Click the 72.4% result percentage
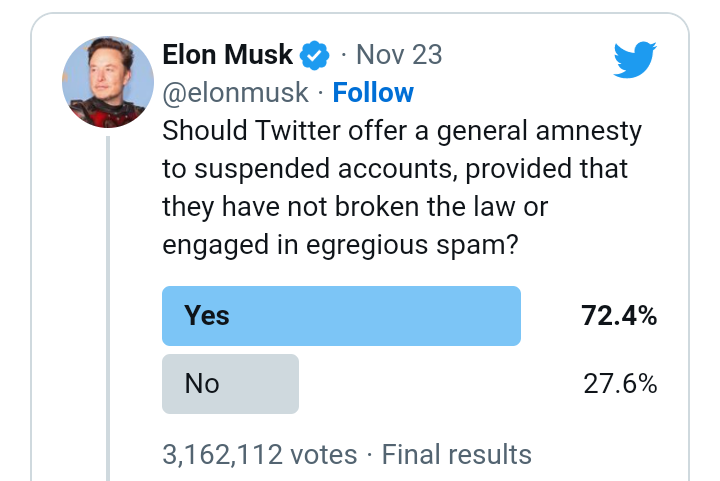Viewport: 720px width, 481px height. click(619, 317)
